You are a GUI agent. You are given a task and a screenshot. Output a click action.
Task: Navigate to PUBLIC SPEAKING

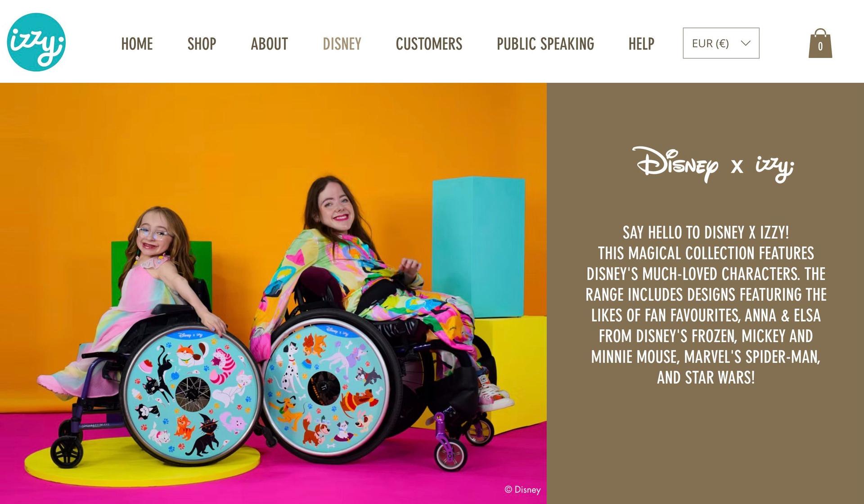point(545,44)
